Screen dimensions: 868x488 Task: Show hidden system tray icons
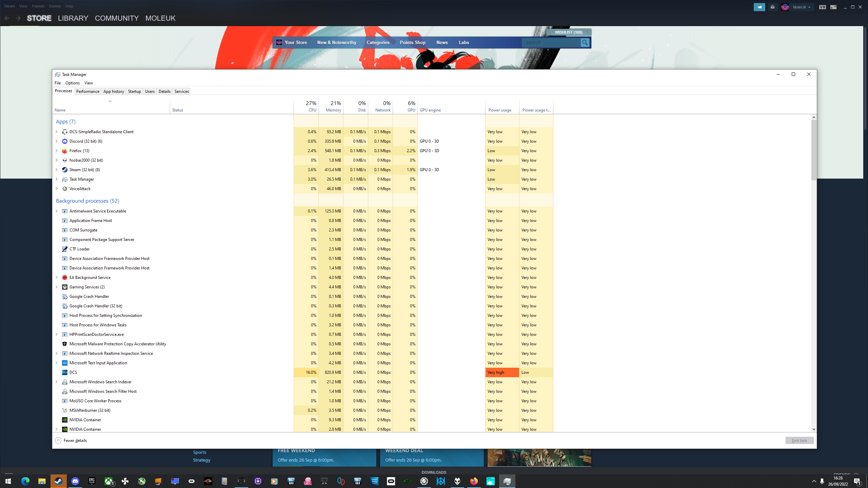(814, 481)
